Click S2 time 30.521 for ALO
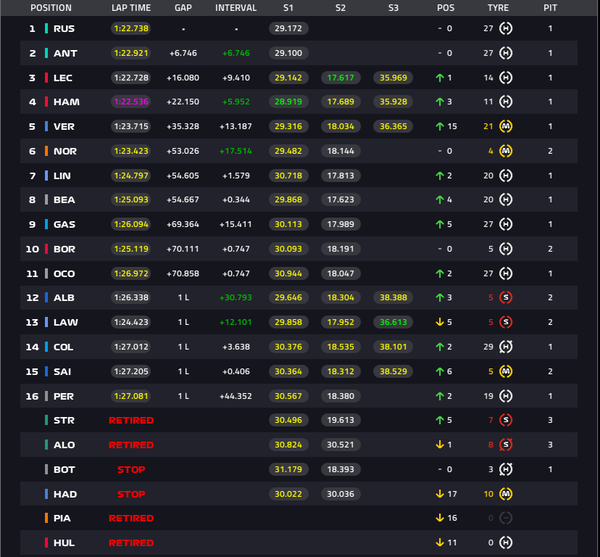Screen dimensions: 600x557 (x=341, y=445)
